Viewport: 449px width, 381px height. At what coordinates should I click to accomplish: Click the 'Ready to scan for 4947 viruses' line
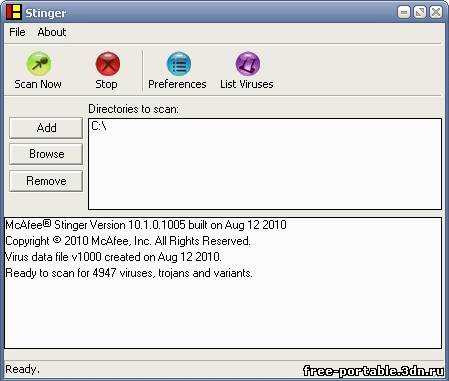tap(129, 273)
